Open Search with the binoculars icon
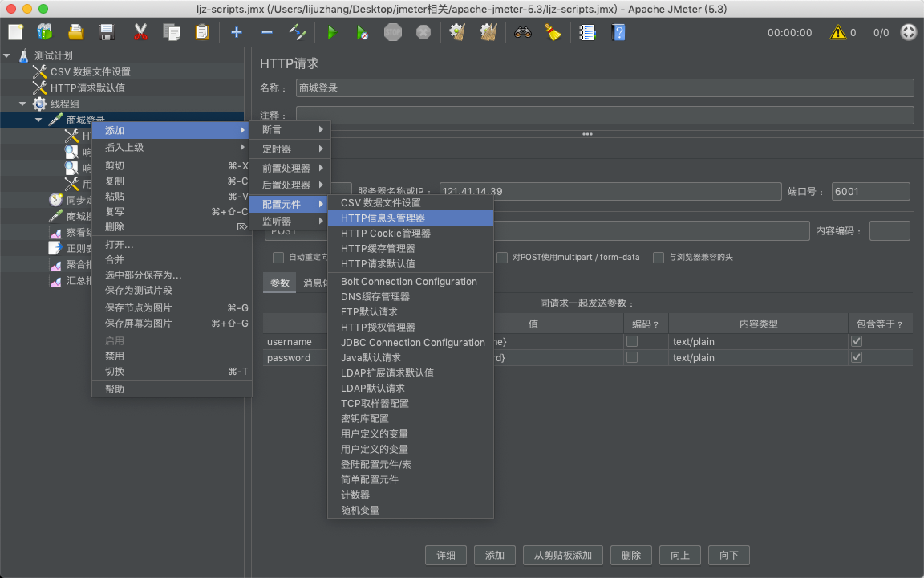 (523, 32)
